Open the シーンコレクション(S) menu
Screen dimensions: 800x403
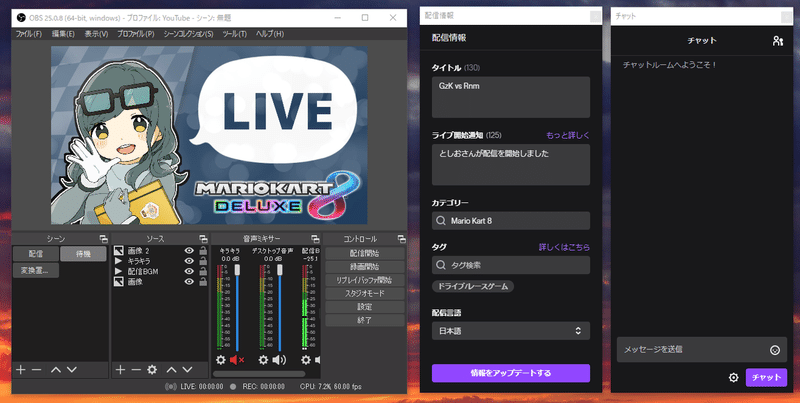coord(188,34)
